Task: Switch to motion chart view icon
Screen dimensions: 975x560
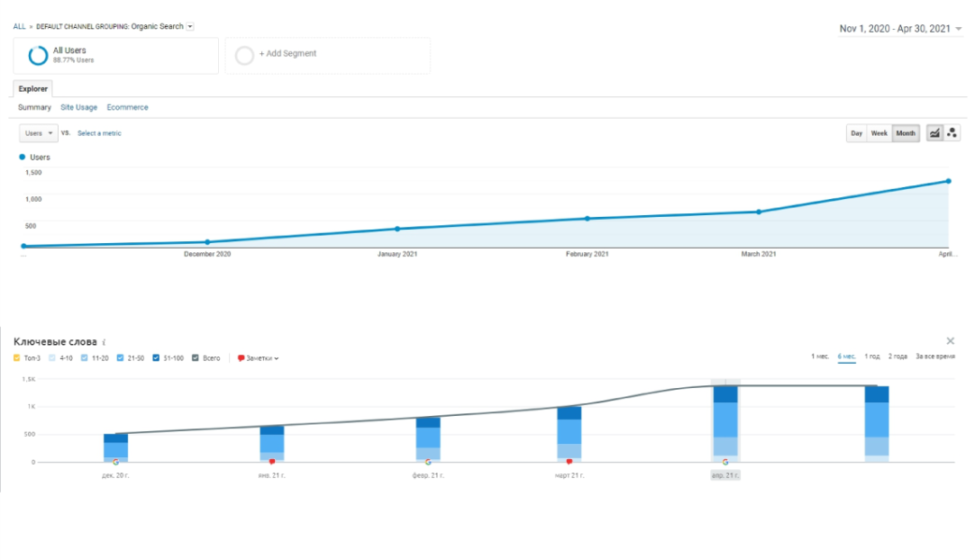Action: (952, 133)
